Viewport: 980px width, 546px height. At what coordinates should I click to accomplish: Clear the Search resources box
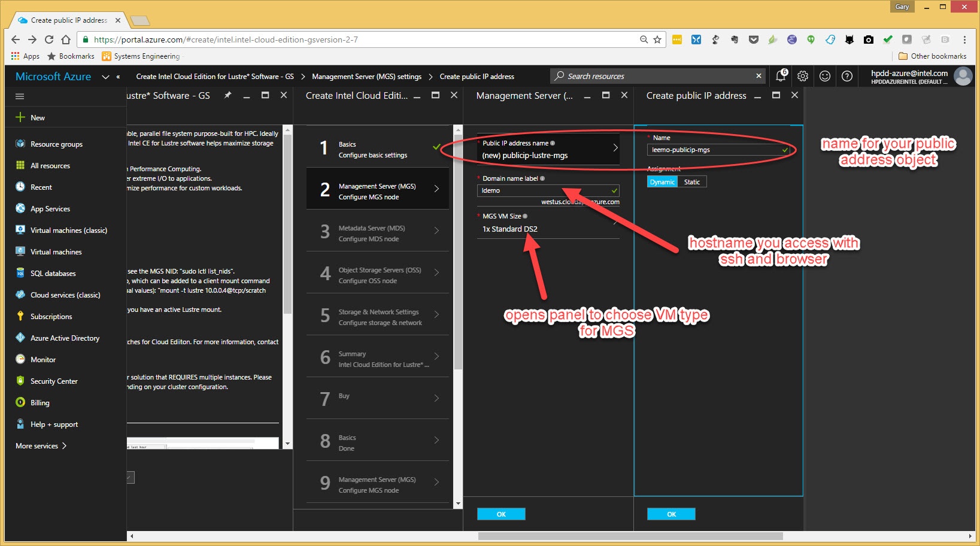(x=758, y=76)
